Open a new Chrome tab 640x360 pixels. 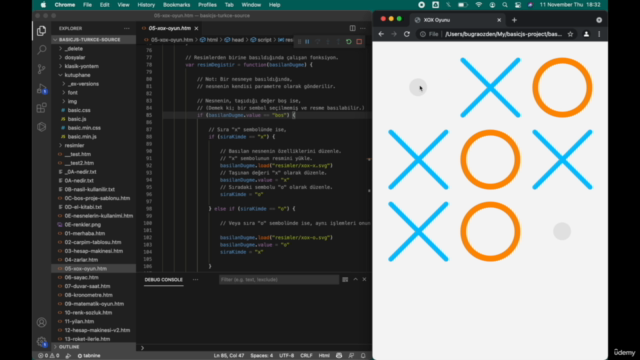point(514,20)
